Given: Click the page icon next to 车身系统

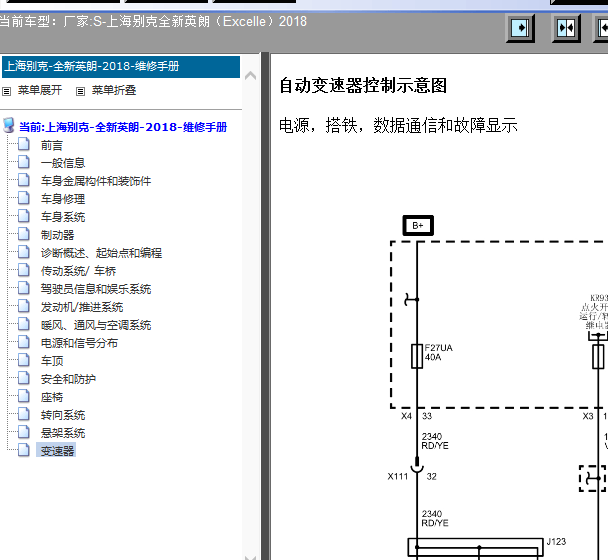Looking at the screenshot, I should tap(24, 216).
